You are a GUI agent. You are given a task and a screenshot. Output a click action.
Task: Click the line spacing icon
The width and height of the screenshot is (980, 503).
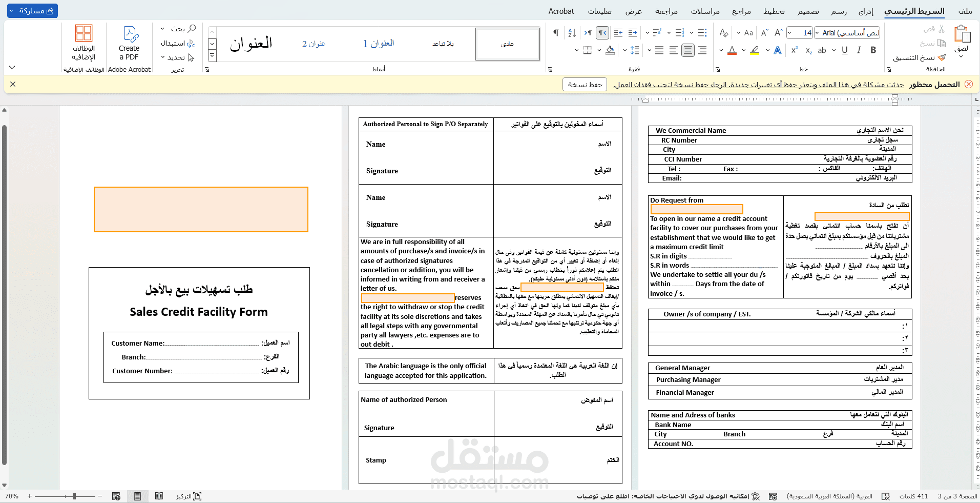click(x=635, y=50)
